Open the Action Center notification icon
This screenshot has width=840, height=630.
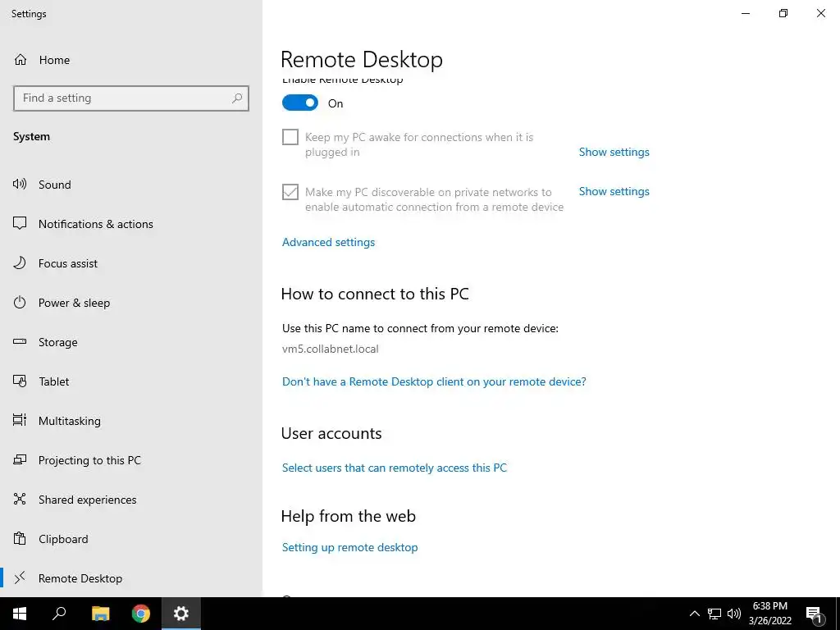pos(815,614)
